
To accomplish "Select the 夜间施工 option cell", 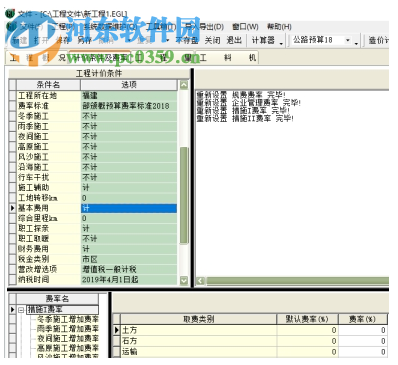I will click(129, 137).
